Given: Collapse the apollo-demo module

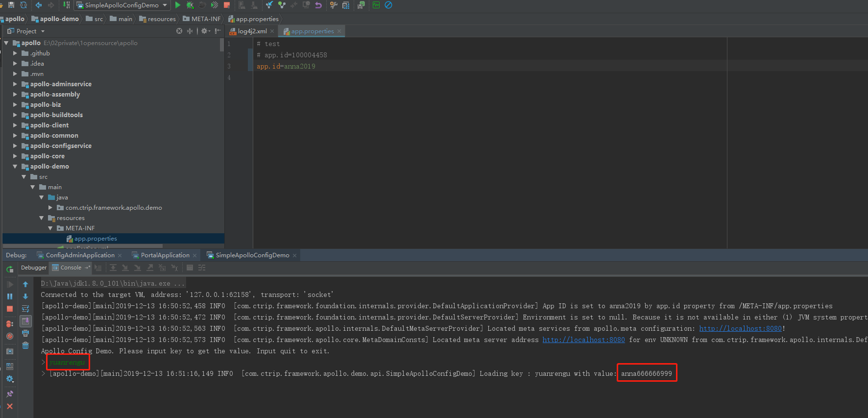Looking at the screenshot, I should (x=15, y=167).
